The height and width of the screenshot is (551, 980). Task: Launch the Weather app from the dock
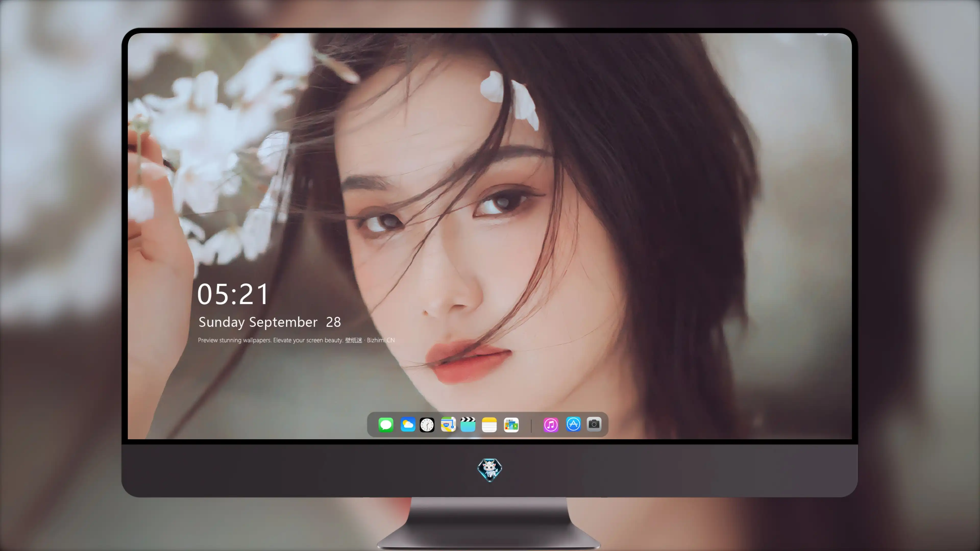click(408, 424)
